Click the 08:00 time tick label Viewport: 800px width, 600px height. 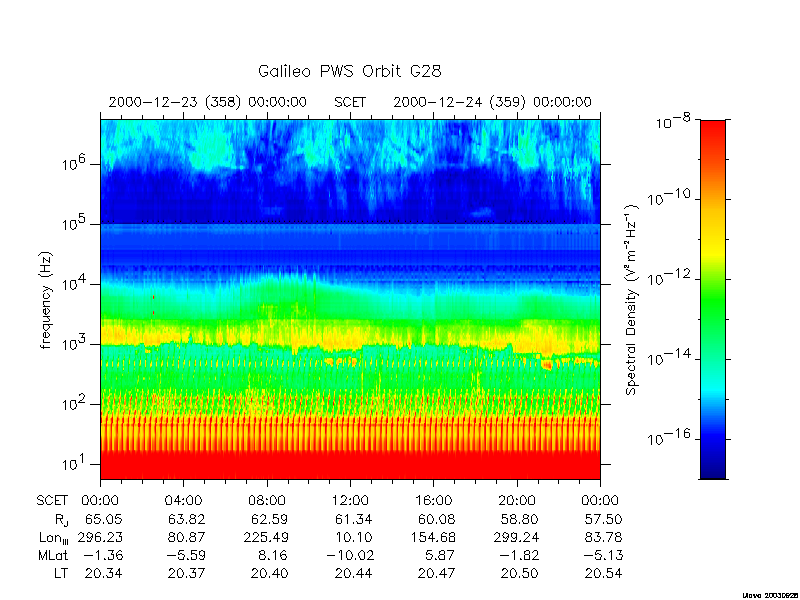(267, 501)
